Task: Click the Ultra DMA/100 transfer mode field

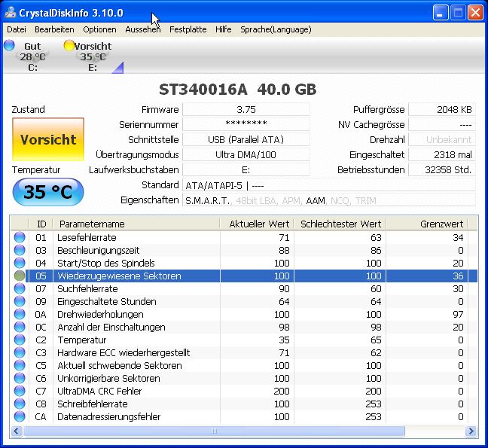Action: [246, 154]
